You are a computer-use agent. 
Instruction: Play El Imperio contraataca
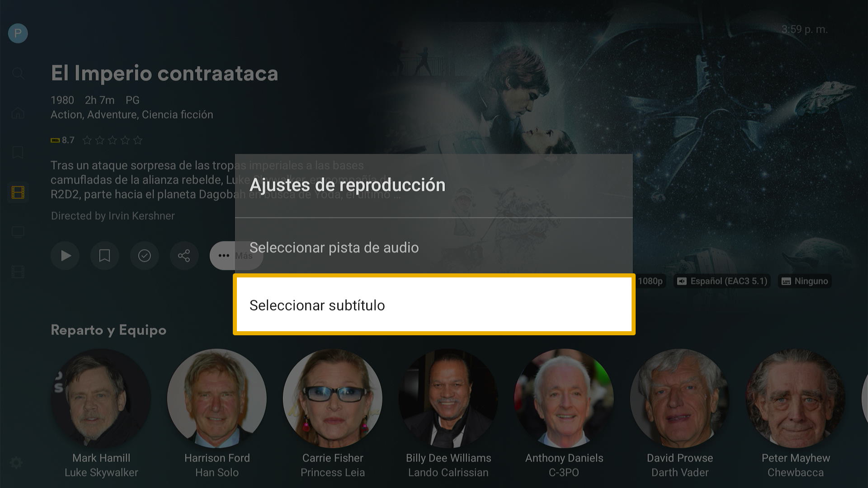(65, 256)
